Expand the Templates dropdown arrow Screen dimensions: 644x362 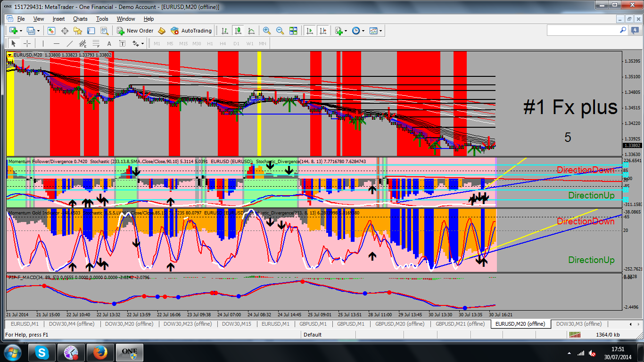click(381, 31)
